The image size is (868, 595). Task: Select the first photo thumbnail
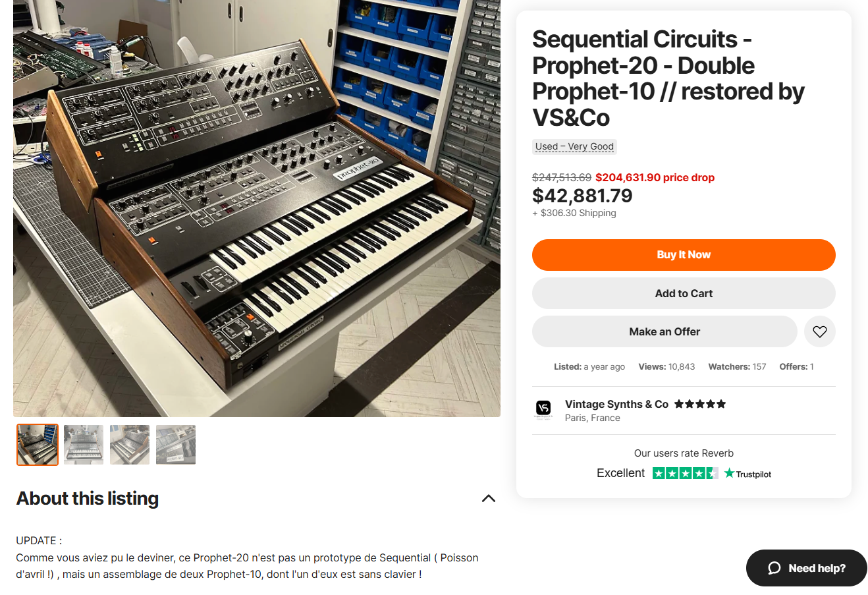pos(38,445)
